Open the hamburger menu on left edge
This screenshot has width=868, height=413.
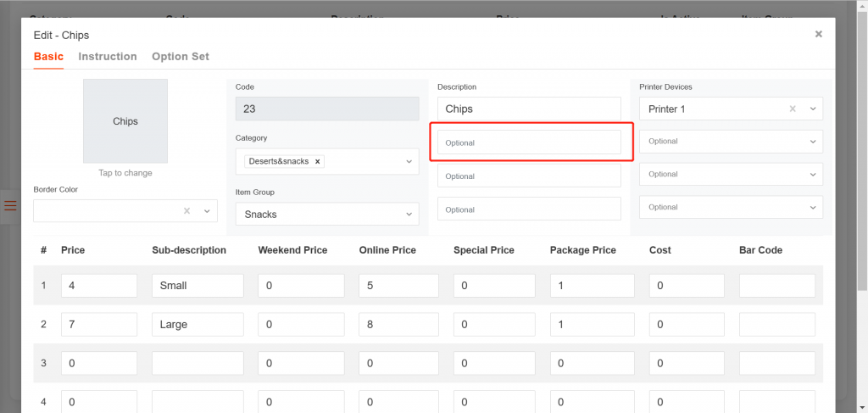[10, 205]
